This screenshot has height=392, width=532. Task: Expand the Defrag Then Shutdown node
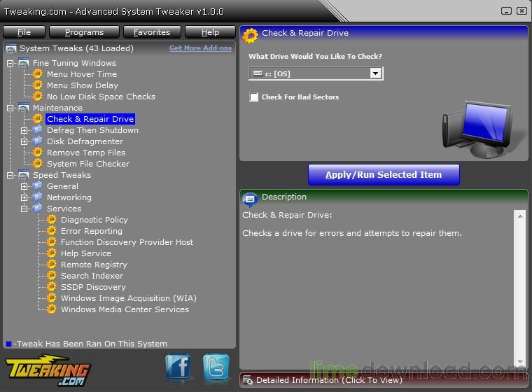pos(24,130)
